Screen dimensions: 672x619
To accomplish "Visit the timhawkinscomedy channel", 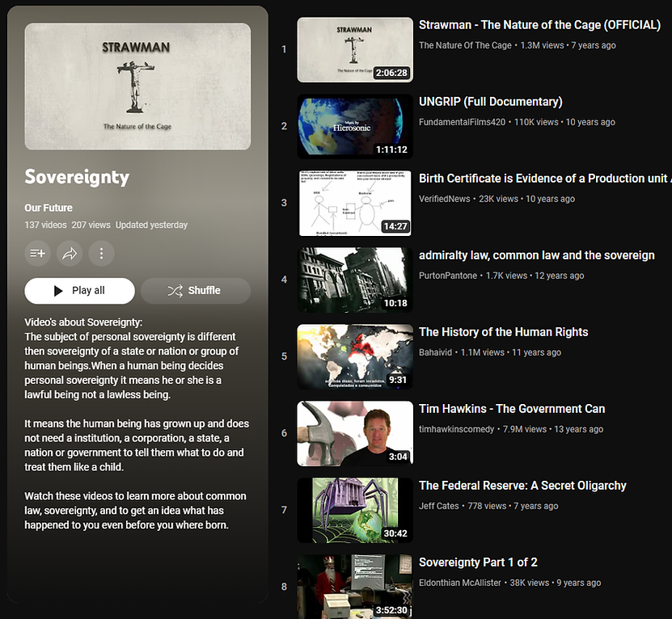I will click(456, 429).
